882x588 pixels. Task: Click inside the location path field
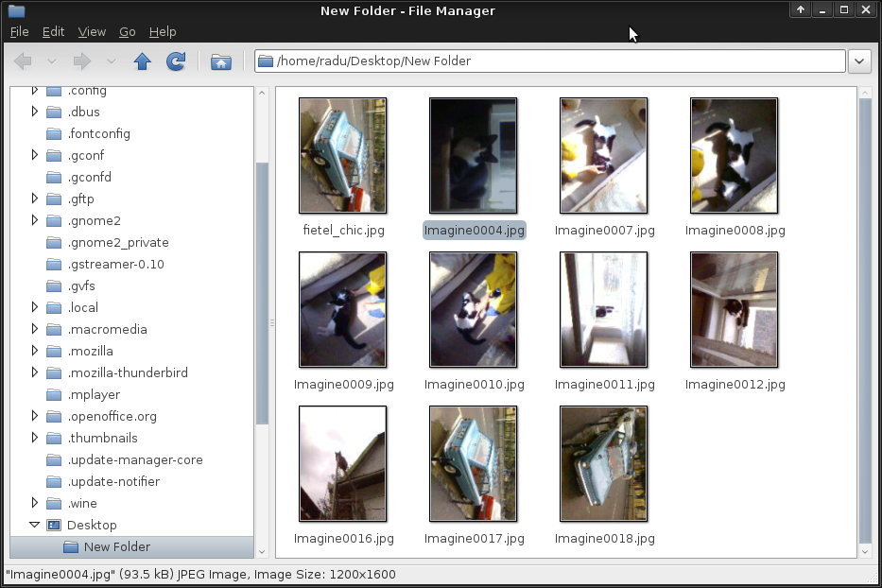(558, 61)
